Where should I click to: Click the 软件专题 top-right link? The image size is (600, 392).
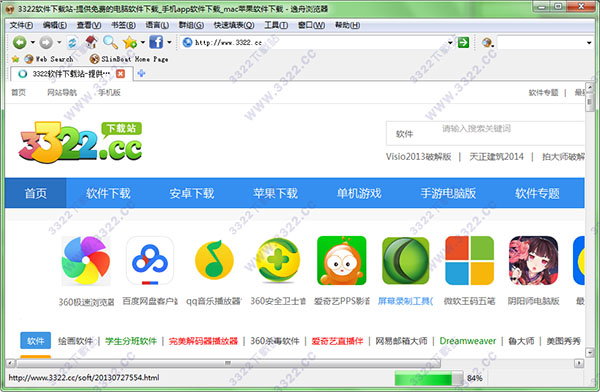[x=543, y=92]
